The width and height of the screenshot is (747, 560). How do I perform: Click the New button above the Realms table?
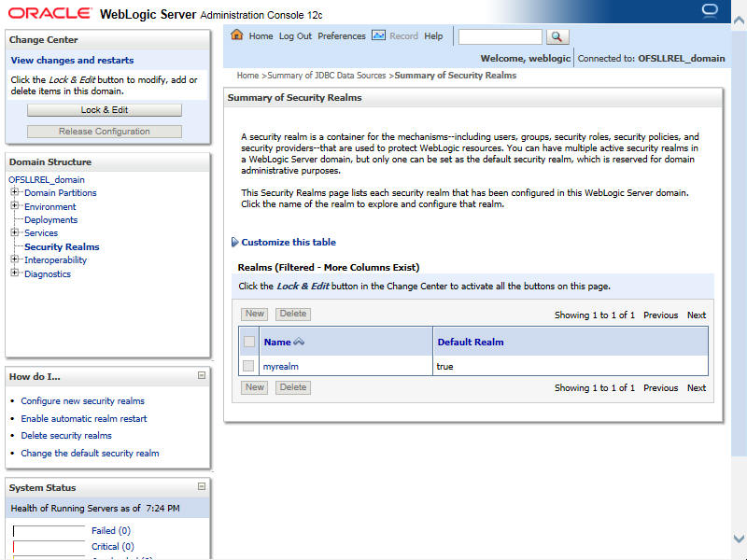coord(254,314)
